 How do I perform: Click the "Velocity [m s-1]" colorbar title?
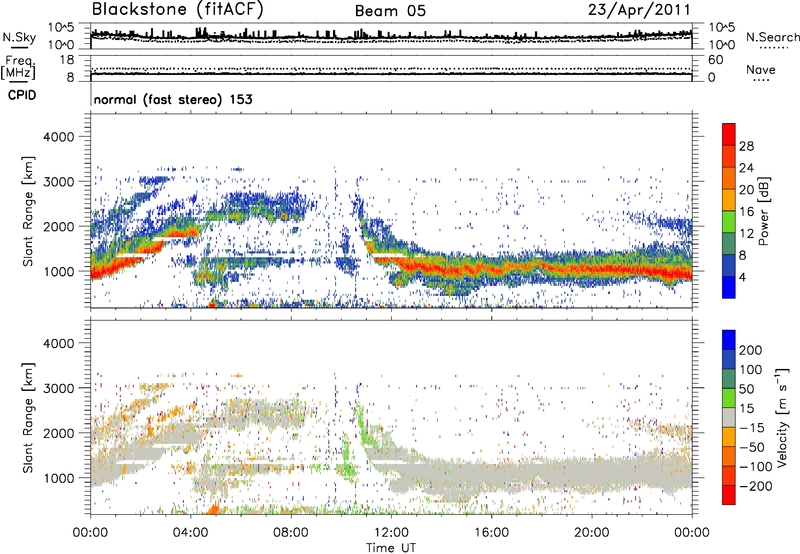tap(782, 417)
